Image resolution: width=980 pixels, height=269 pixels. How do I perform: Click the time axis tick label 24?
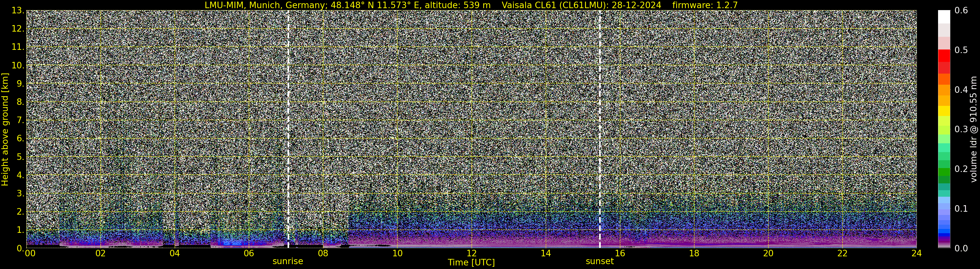917,254
